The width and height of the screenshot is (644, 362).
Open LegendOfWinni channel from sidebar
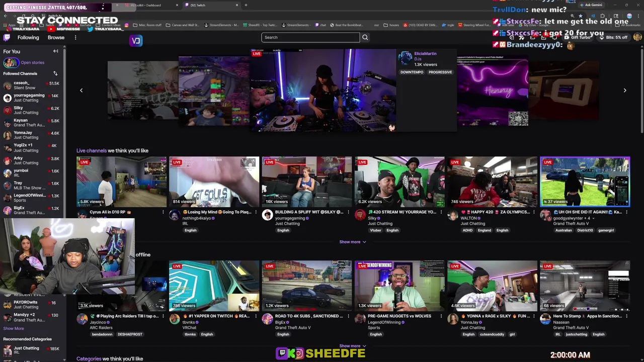31,198
